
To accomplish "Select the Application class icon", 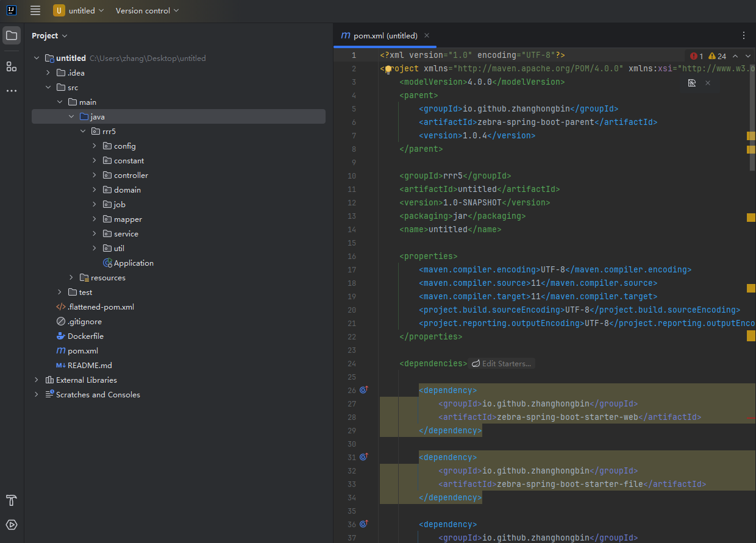I will click(x=107, y=263).
